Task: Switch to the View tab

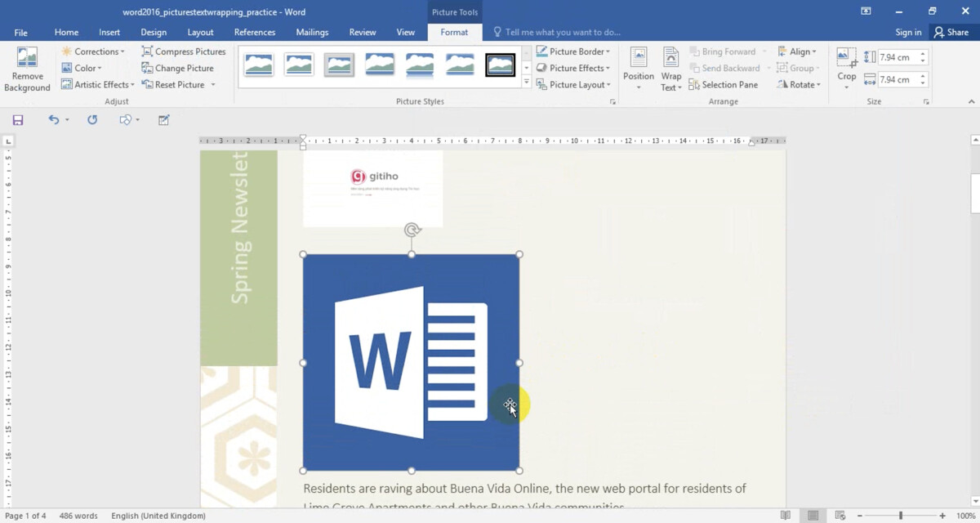Action: coord(406,33)
